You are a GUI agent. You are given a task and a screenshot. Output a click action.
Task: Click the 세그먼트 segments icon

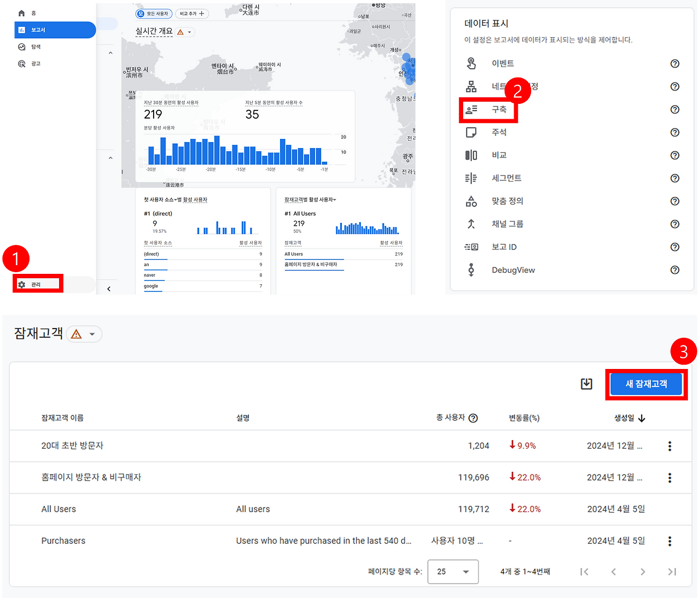point(471,178)
